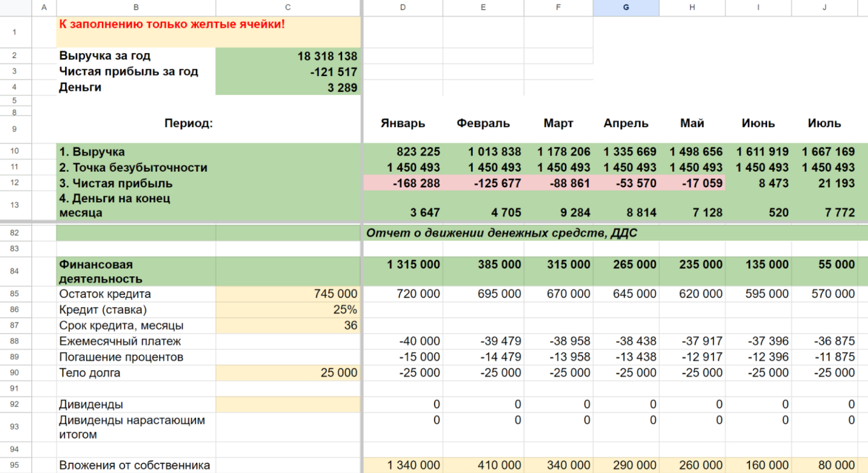
Task: Click the row 84 header number
Action: click(15, 271)
